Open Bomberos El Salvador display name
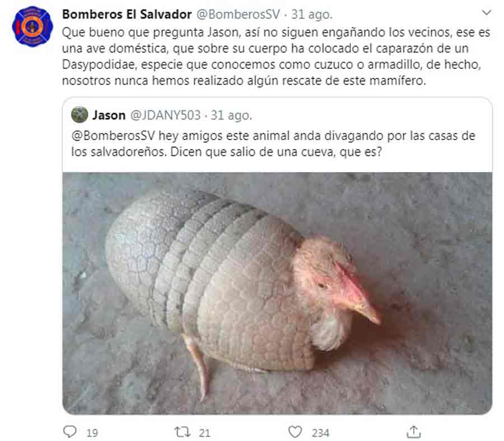504x441 pixels. [127, 15]
